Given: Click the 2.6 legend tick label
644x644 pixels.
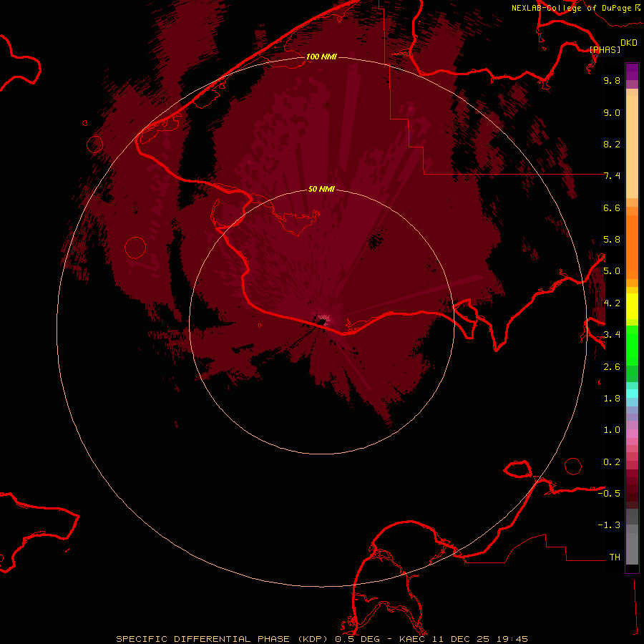Looking at the screenshot, I should click(612, 367).
